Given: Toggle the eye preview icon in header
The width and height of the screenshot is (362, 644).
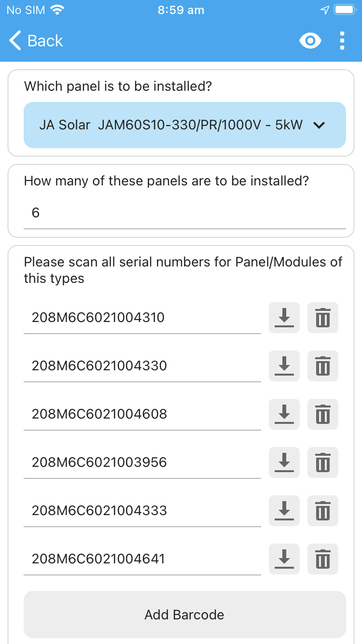Looking at the screenshot, I should [310, 41].
